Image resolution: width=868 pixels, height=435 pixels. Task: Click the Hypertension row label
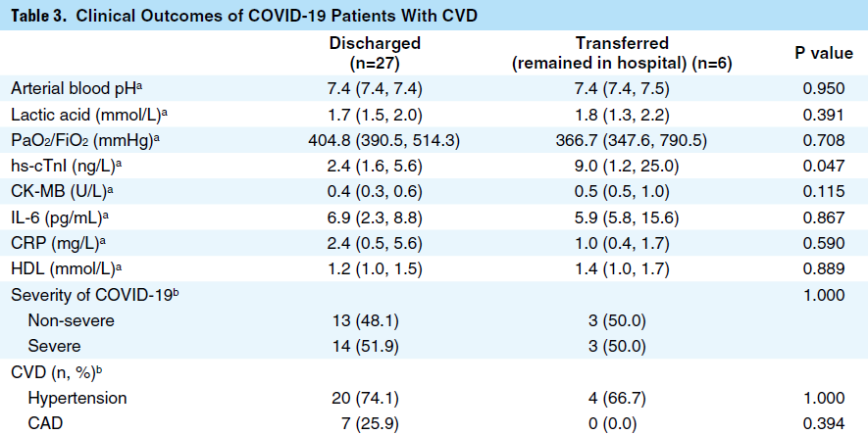coord(77,398)
